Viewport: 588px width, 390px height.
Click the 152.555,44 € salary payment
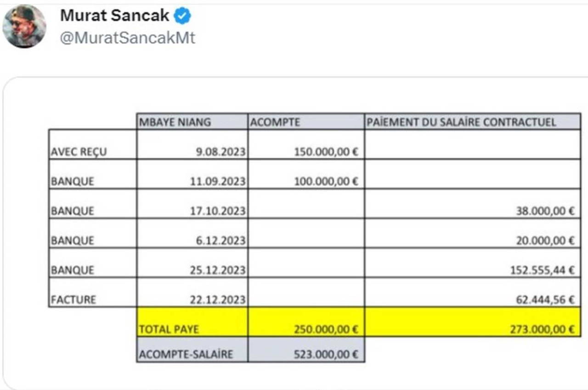click(542, 270)
